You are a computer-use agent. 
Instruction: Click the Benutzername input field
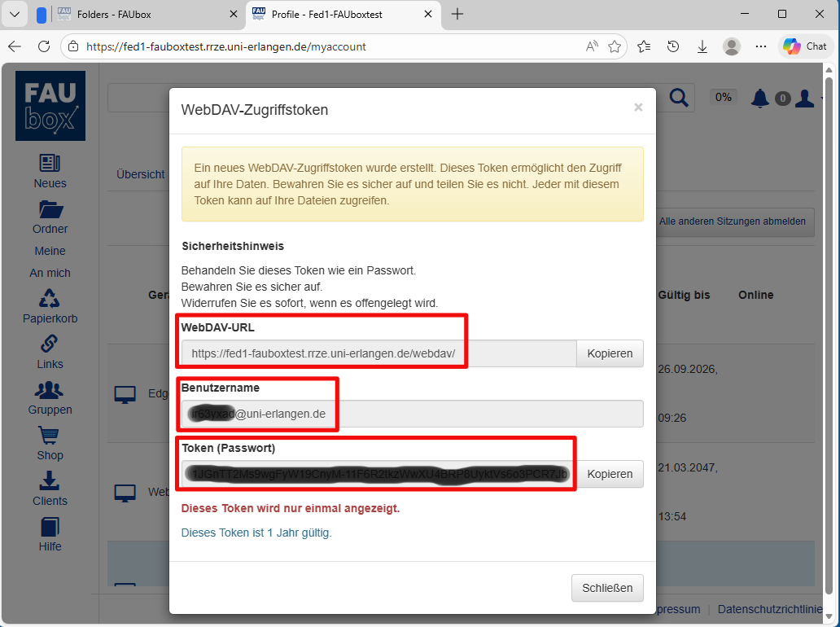412,414
